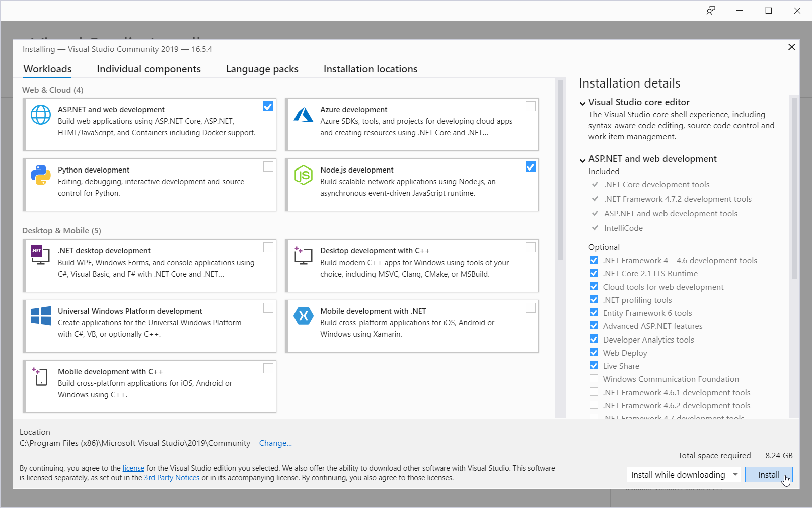Click the 8.24 GB space value
Viewport: 812px width, 508px height.
pyautogui.click(x=779, y=456)
